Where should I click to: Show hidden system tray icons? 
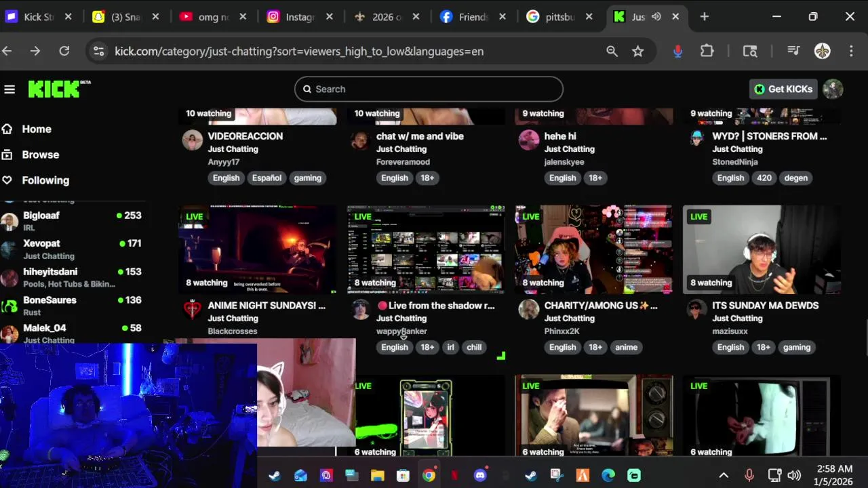(x=723, y=475)
